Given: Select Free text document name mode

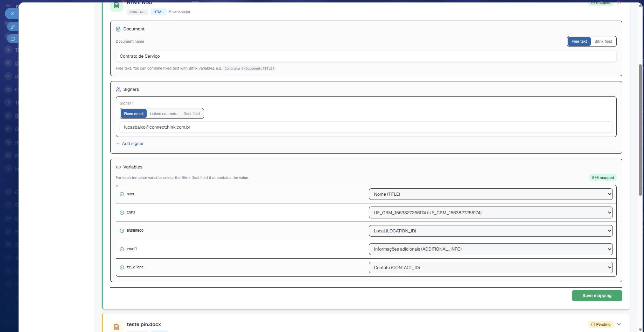Looking at the screenshot, I should point(579,41).
